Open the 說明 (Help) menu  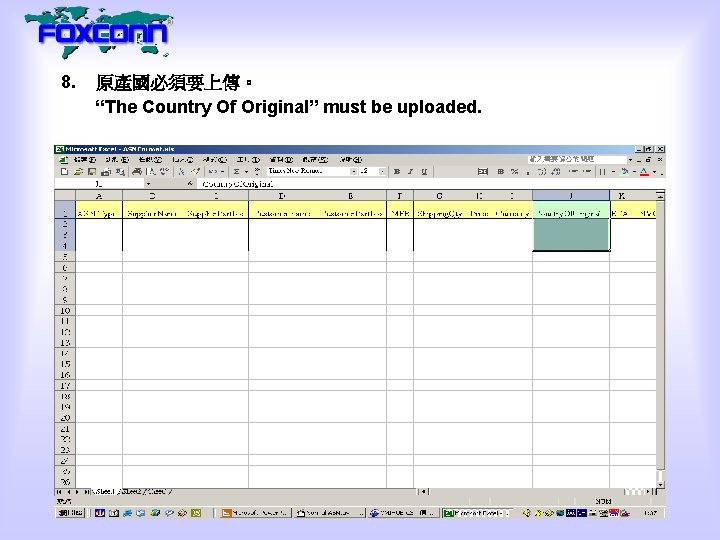pos(351,160)
